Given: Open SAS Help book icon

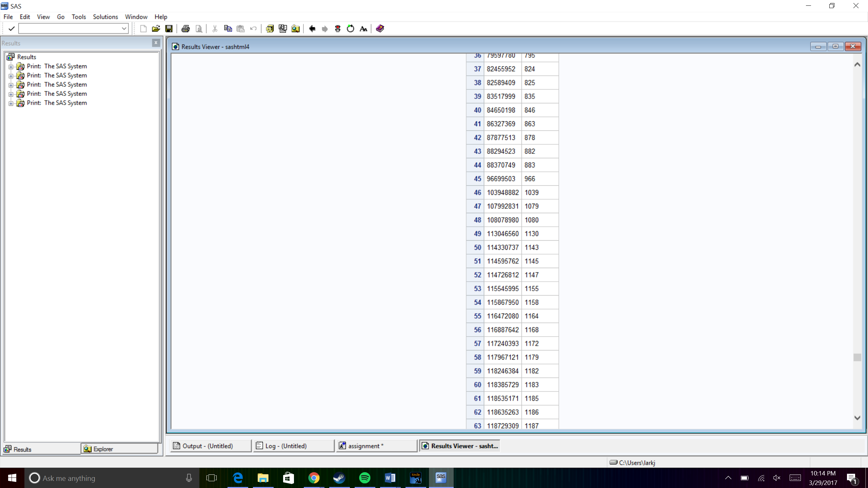Looking at the screenshot, I should point(380,29).
